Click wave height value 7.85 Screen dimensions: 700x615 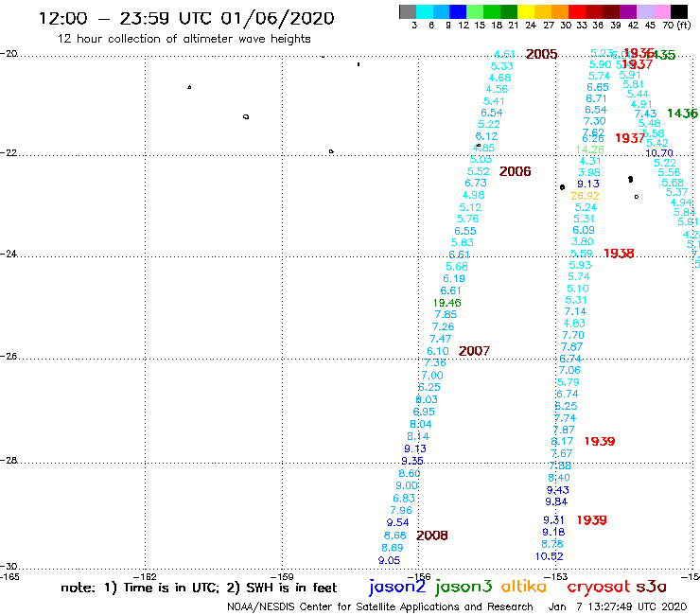pos(446,314)
